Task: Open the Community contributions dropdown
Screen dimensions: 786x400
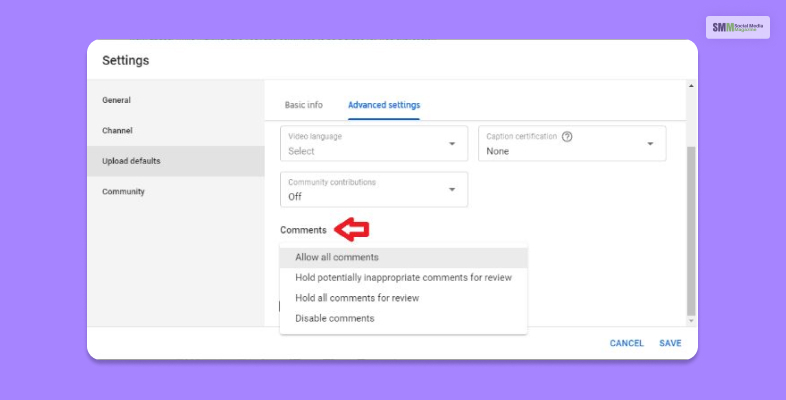Action: coord(374,189)
